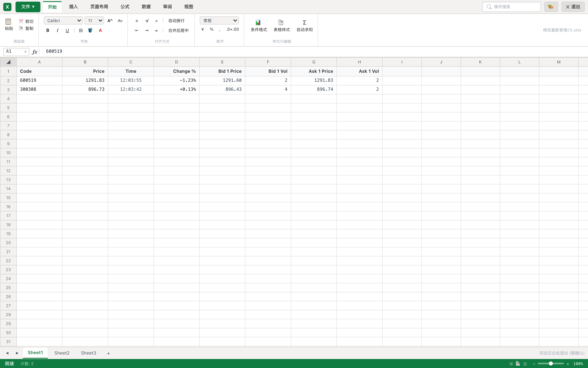Viewport: 588px width, 368px height.
Task: Switch to the 页面布局 ribbon tab
Action: pyautogui.click(x=99, y=7)
